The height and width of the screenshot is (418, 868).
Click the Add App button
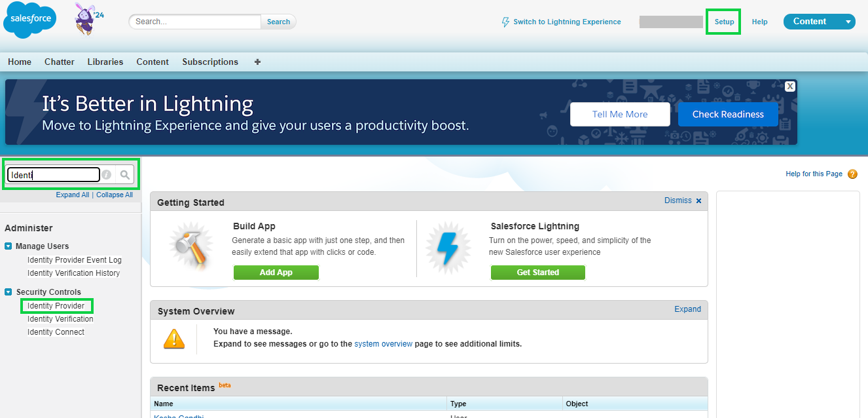click(x=276, y=273)
